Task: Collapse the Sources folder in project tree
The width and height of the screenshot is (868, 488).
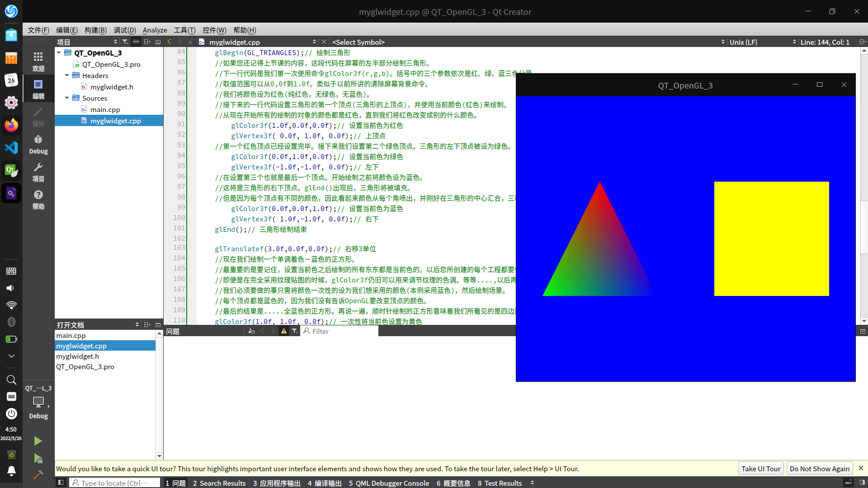Action: (67, 98)
